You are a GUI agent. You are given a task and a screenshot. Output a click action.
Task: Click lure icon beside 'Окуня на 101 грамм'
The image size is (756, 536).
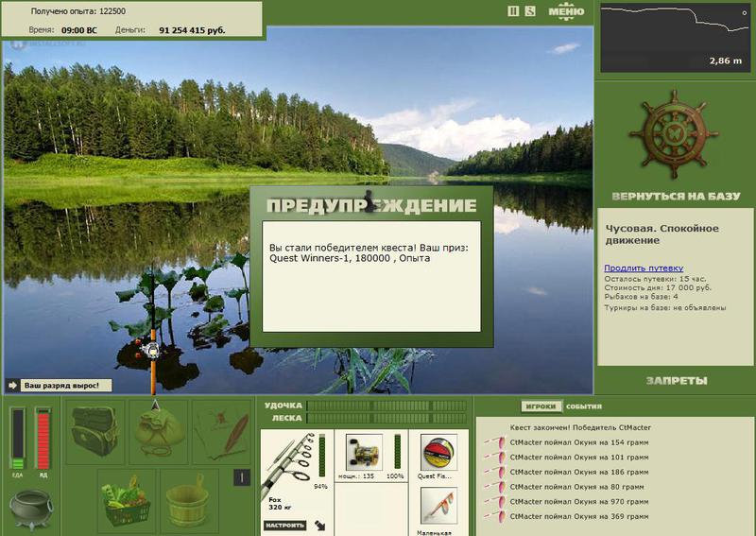[496, 457]
